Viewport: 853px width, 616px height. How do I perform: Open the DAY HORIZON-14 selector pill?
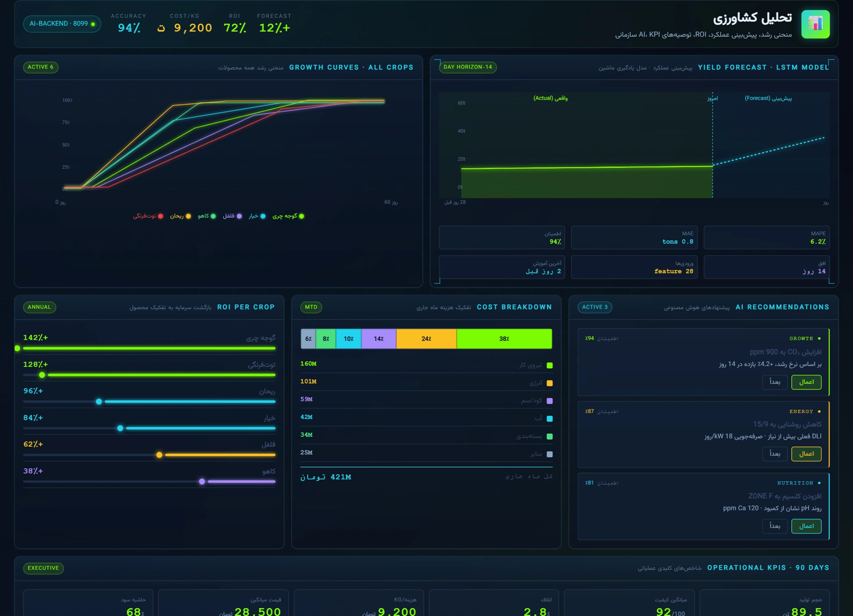coord(468,67)
